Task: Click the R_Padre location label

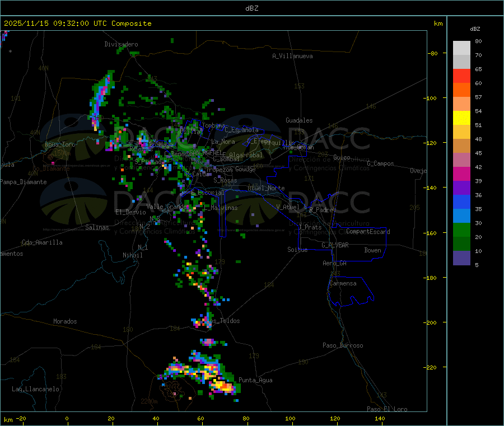Action: click(321, 210)
